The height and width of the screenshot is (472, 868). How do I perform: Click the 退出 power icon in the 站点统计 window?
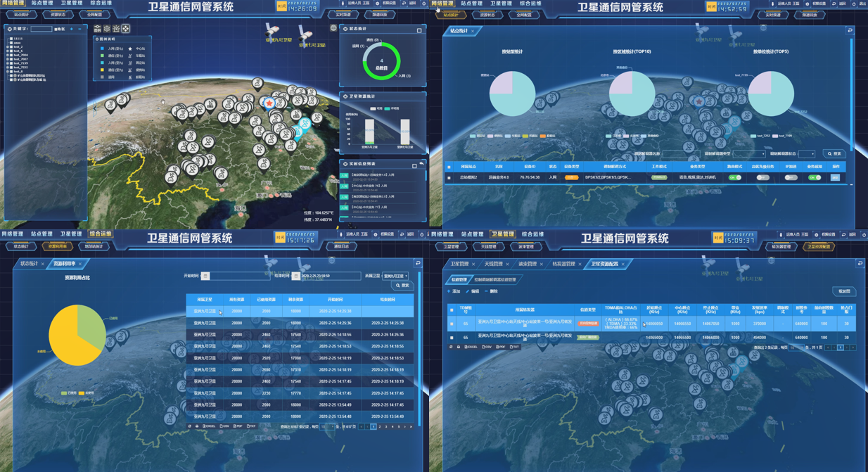[x=855, y=4]
